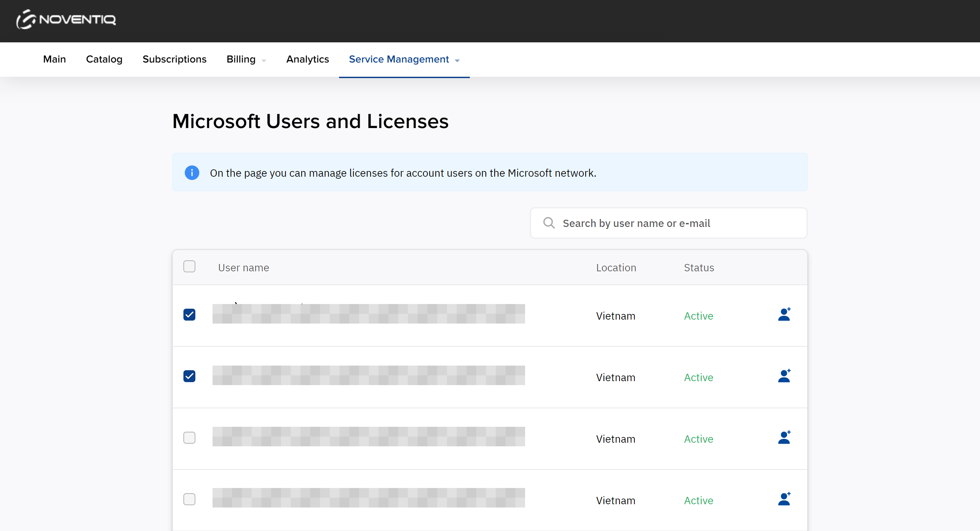The height and width of the screenshot is (531, 980).
Task: Uncheck the first user row checkbox
Action: 189,315
